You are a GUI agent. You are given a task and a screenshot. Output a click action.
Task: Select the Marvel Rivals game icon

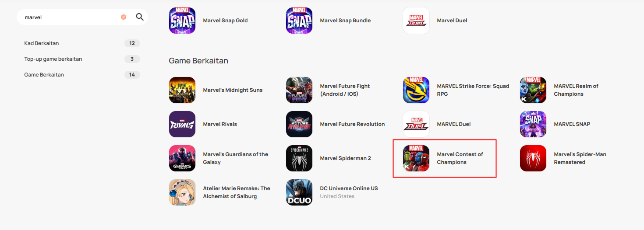pos(182,124)
